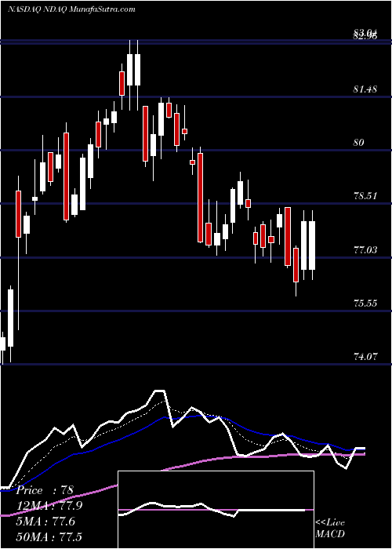Click the 78.51 price axis label
Image resolution: width=392 pixels, height=549 pixels.
tap(365, 196)
